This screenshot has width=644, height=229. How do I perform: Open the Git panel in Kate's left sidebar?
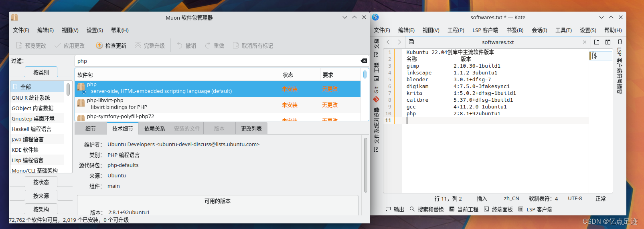point(376,94)
